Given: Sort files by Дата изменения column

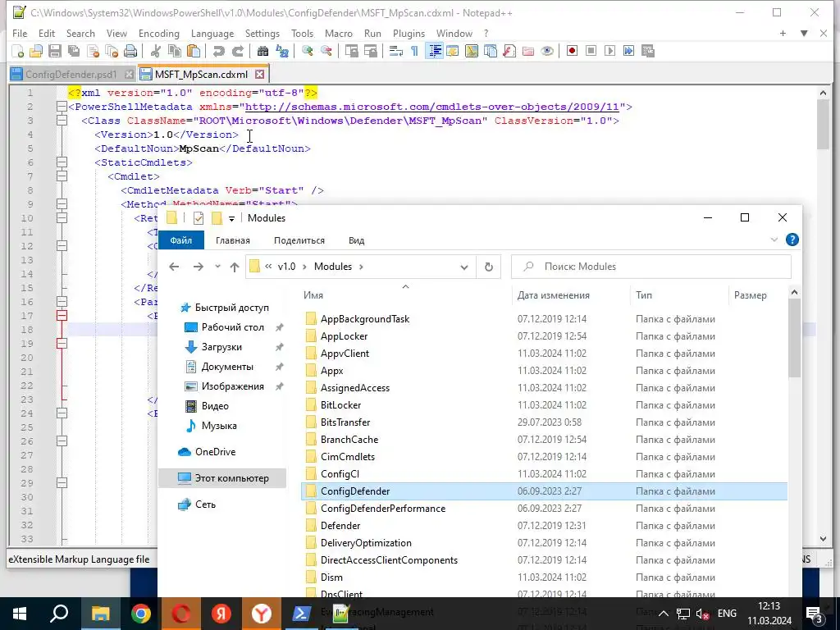Looking at the screenshot, I should (x=554, y=295).
